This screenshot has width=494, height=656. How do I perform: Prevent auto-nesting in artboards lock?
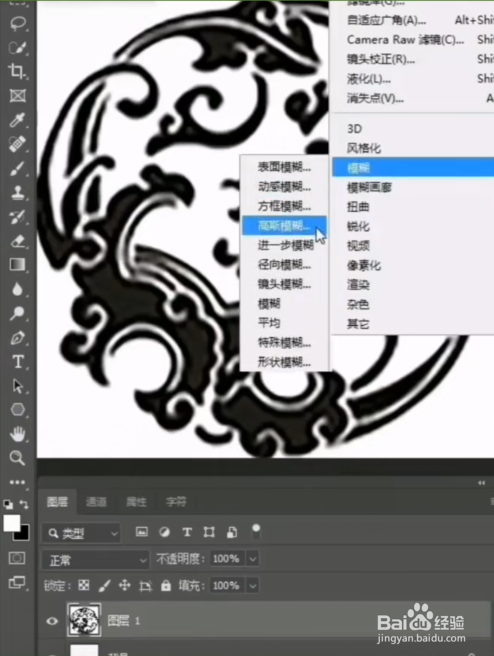click(145, 586)
